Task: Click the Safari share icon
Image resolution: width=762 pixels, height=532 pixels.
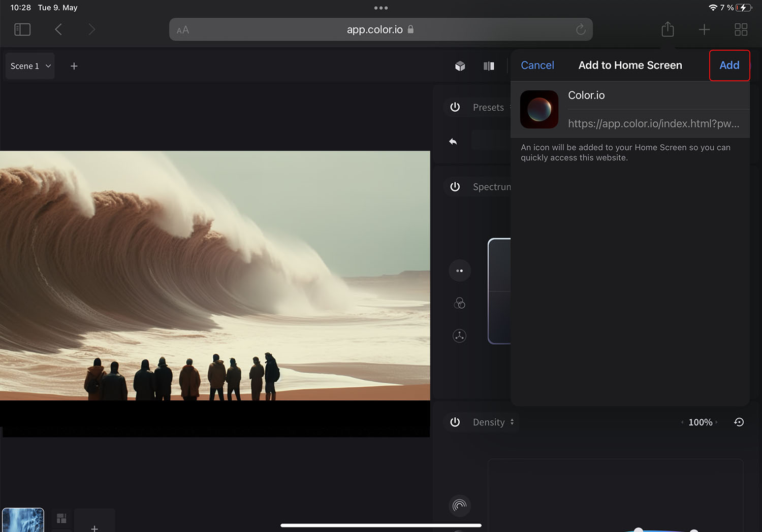Action: point(668,29)
